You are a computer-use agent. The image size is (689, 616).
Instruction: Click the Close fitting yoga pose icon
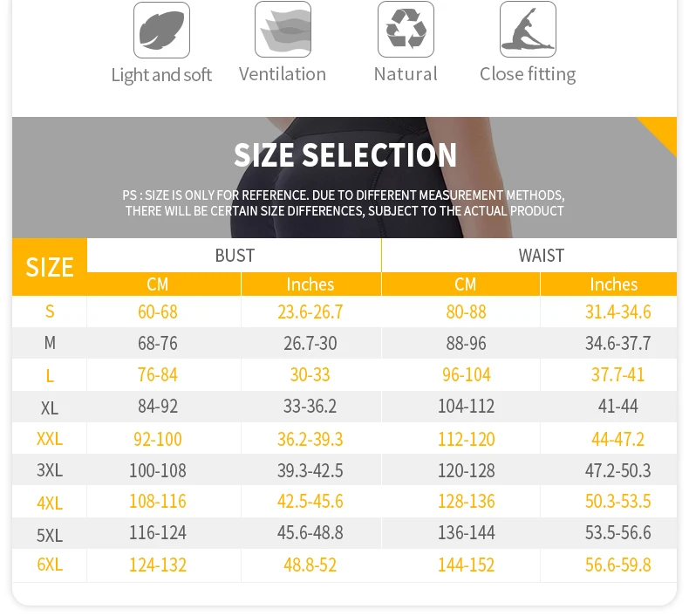point(528,29)
